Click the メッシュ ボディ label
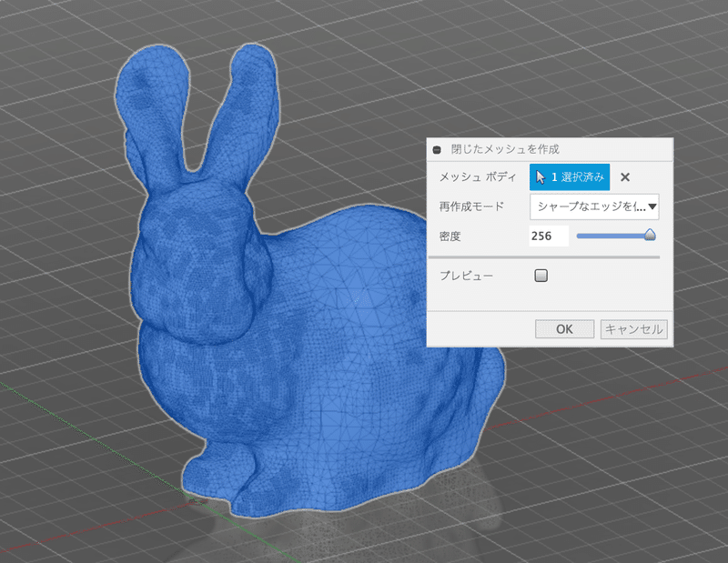 [478, 176]
